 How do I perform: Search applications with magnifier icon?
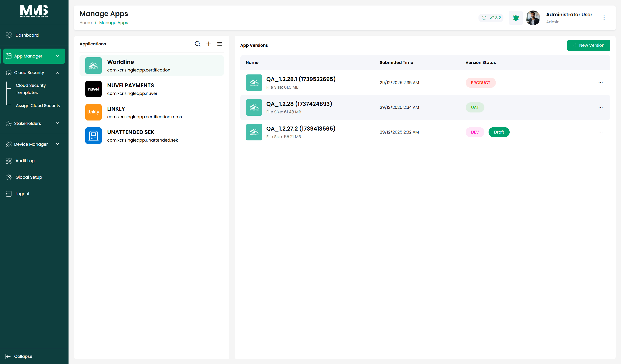(197, 44)
